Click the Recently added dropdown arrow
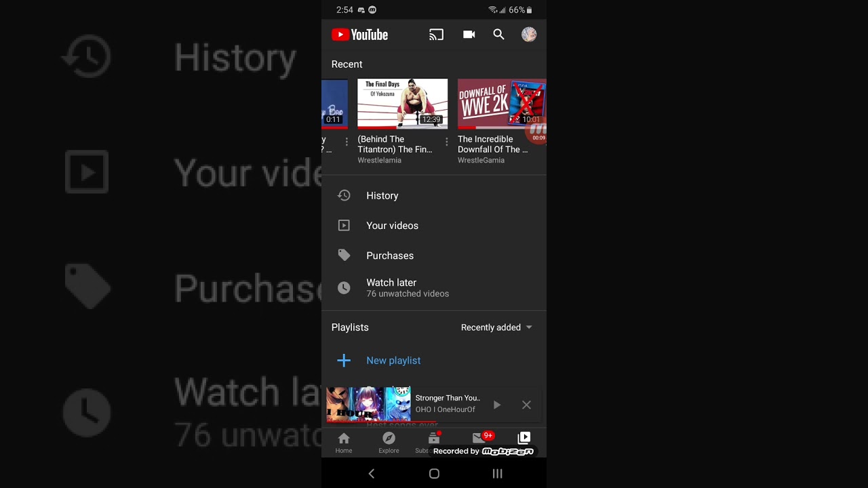 click(x=529, y=327)
